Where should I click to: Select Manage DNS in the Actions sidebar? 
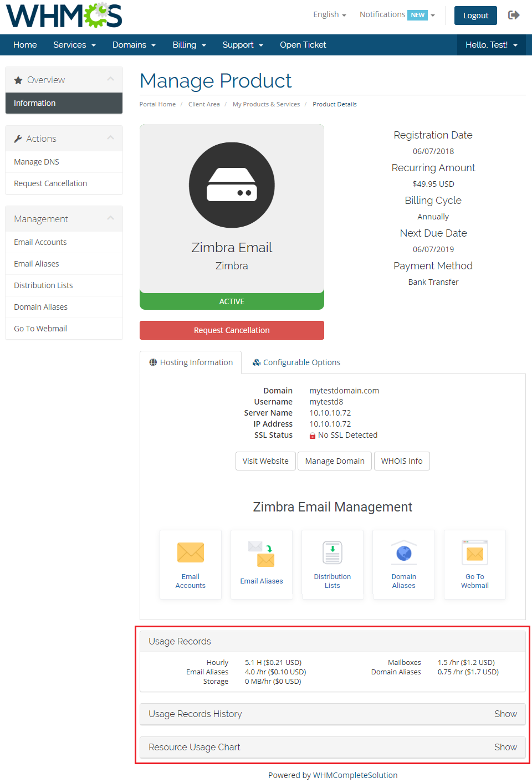(x=64, y=162)
